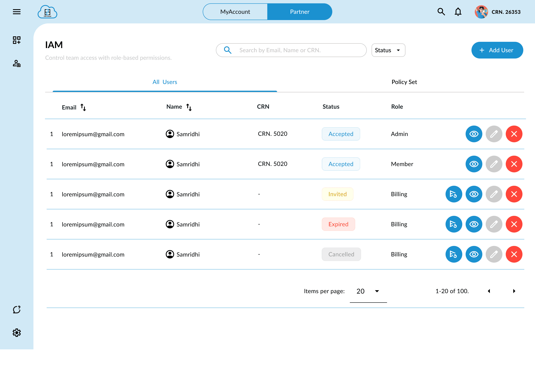Resend invite for the Invited user

point(454,194)
